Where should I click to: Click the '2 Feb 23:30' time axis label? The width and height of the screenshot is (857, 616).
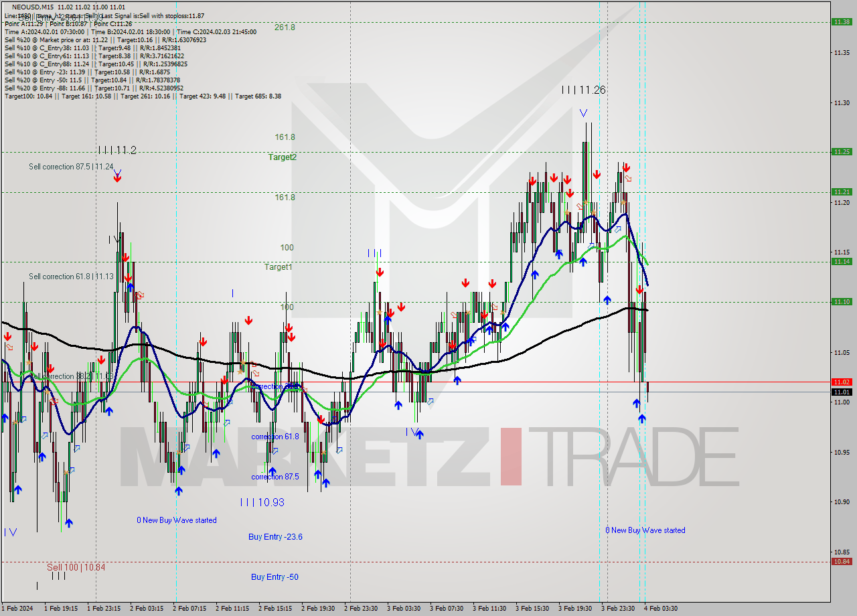click(x=361, y=609)
